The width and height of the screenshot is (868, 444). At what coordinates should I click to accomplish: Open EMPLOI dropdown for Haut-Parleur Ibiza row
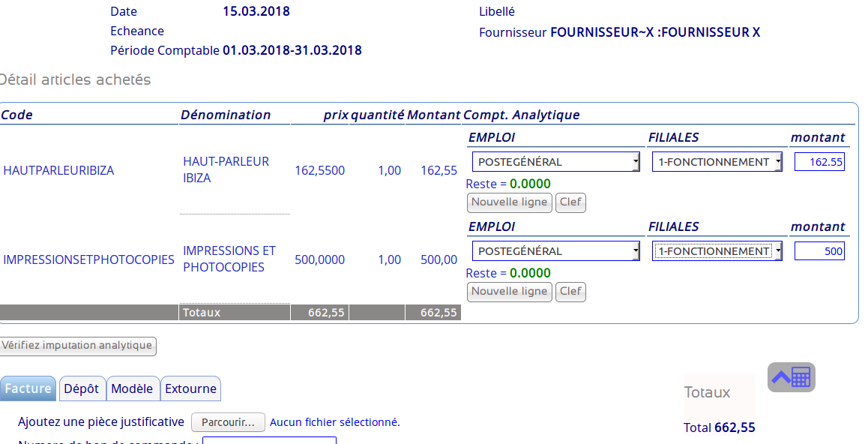(x=555, y=162)
